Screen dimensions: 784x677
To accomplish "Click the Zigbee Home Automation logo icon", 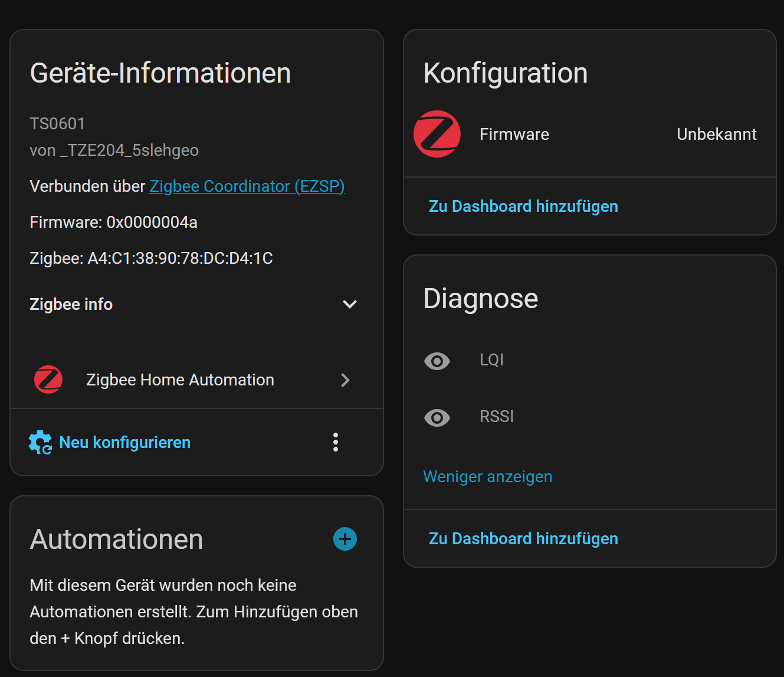I will 48,380.
